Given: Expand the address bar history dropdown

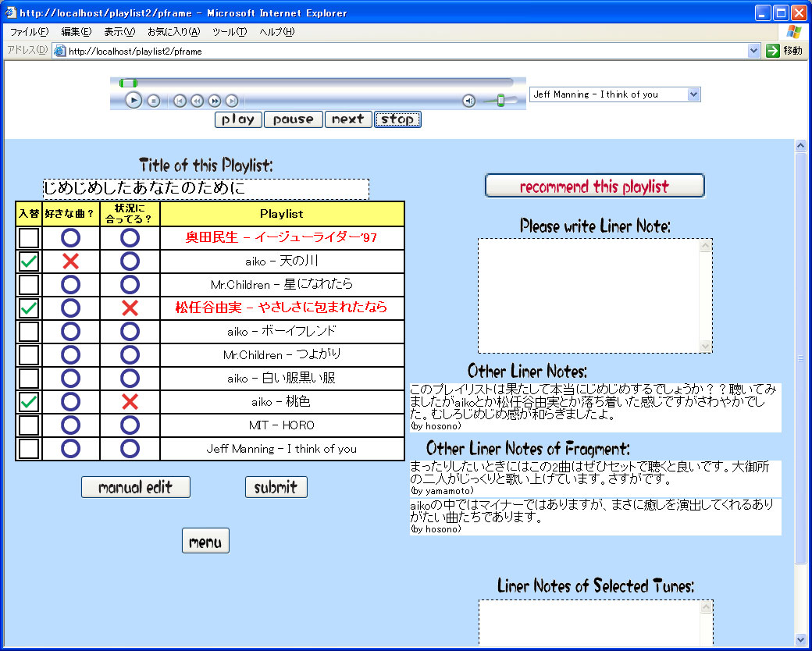Looking at the screenshot, I should 754,51.
